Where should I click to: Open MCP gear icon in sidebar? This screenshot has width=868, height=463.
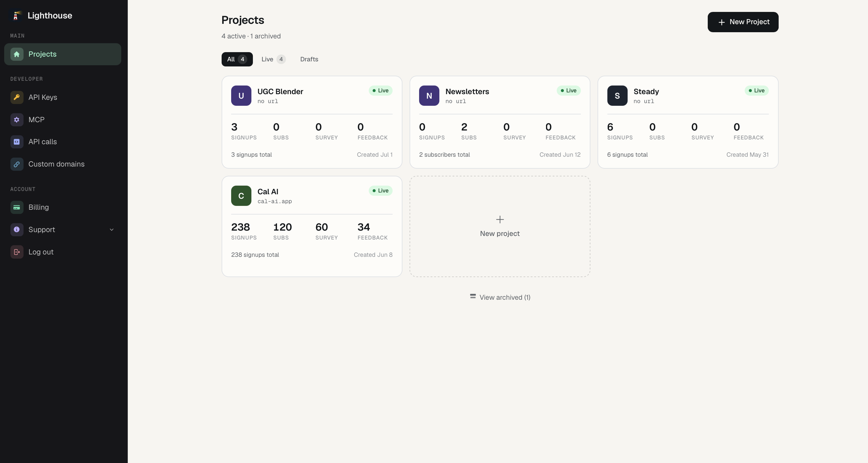point(16,120)
